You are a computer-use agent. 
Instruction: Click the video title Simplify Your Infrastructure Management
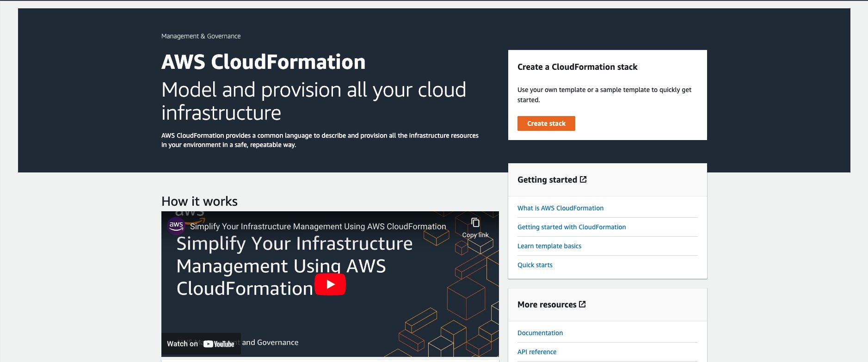318,227
